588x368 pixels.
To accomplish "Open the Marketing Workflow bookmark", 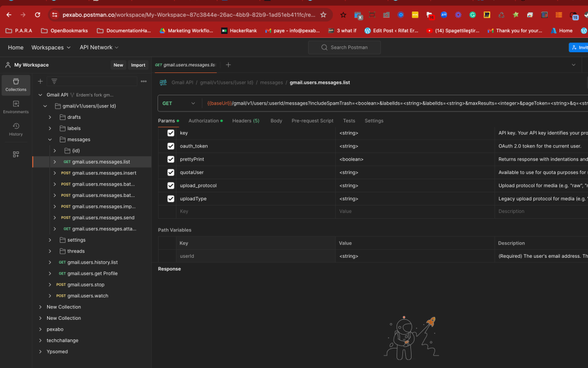I will 186,31.
